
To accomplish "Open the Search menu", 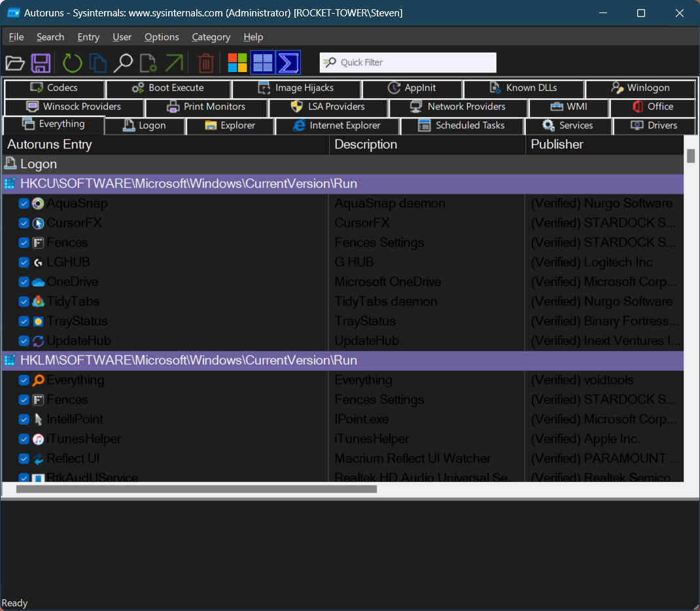I will tap(50, 37).
